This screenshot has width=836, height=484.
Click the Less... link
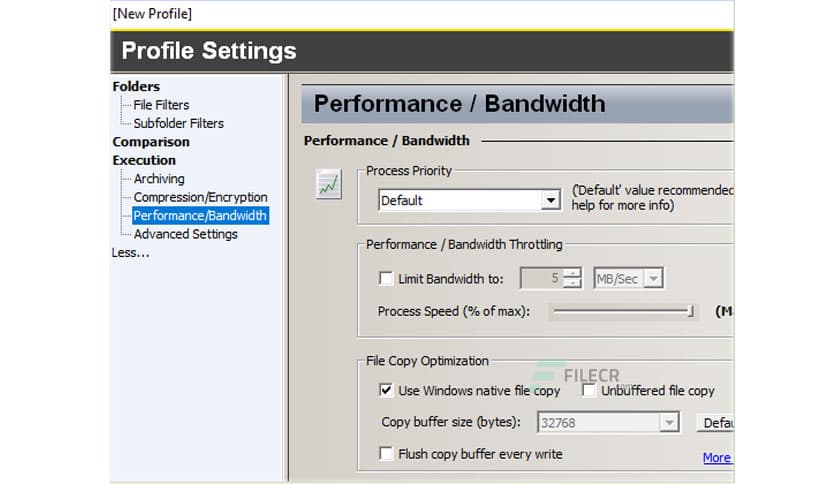130,253
